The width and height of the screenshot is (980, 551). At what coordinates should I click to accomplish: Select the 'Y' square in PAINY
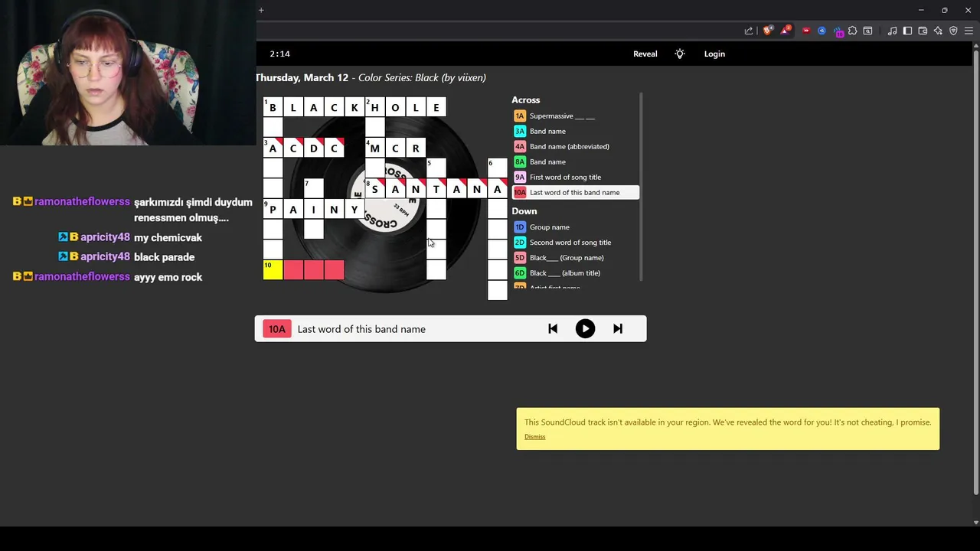[354, 209]
